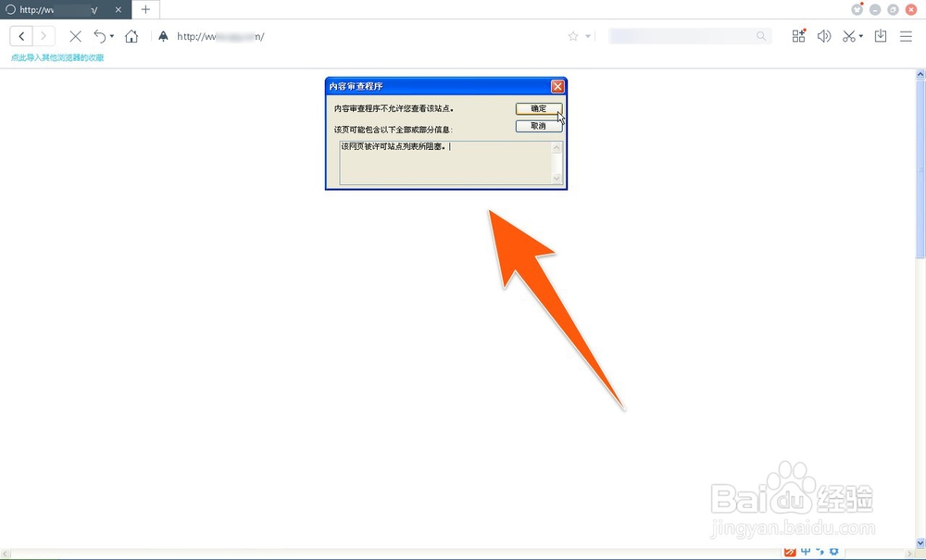Expand the scissors tool dropdown arrow
926x560 pixels.
[x=861, y=37]
